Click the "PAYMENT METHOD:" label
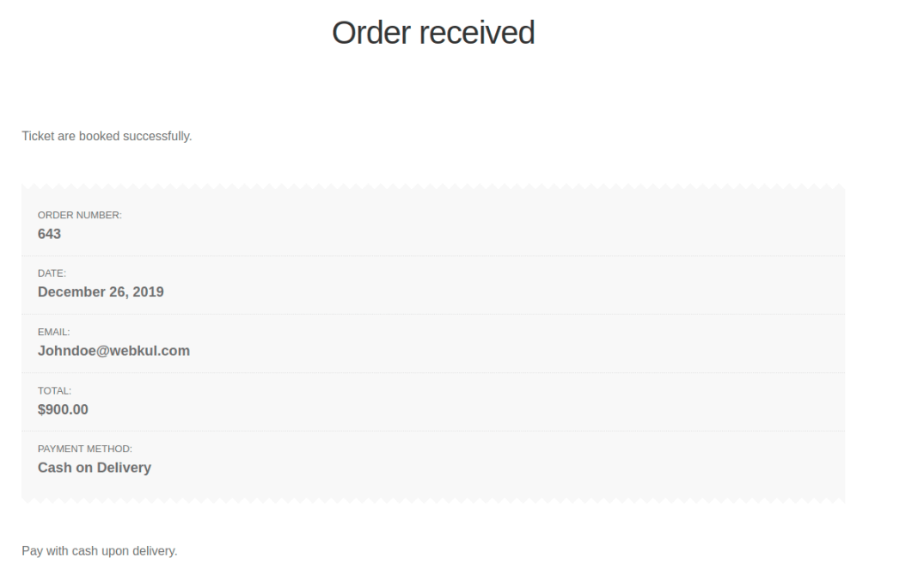The image size is (924, 582). tap(84, 449)
